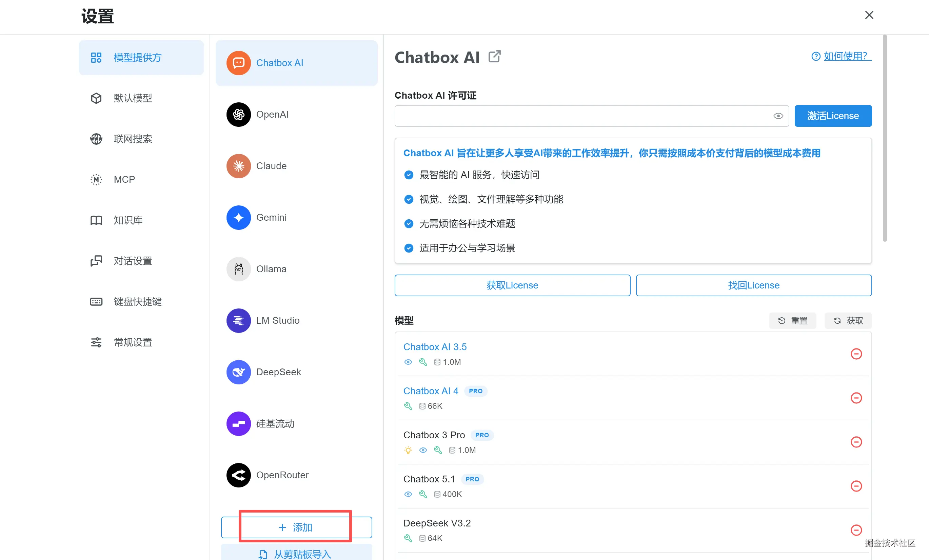
Task: Add a new provider with 添加
Action: (x=296, y=527)
